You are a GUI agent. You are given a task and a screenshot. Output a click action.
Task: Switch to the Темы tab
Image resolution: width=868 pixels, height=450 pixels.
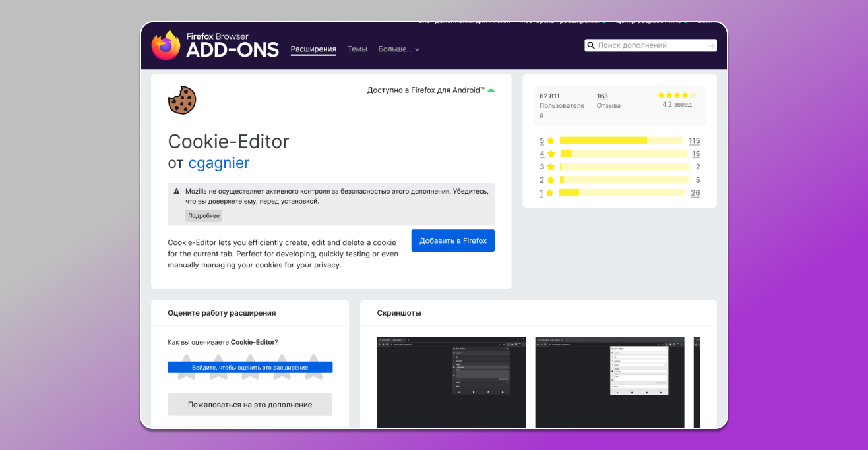(x=357, y=49)
